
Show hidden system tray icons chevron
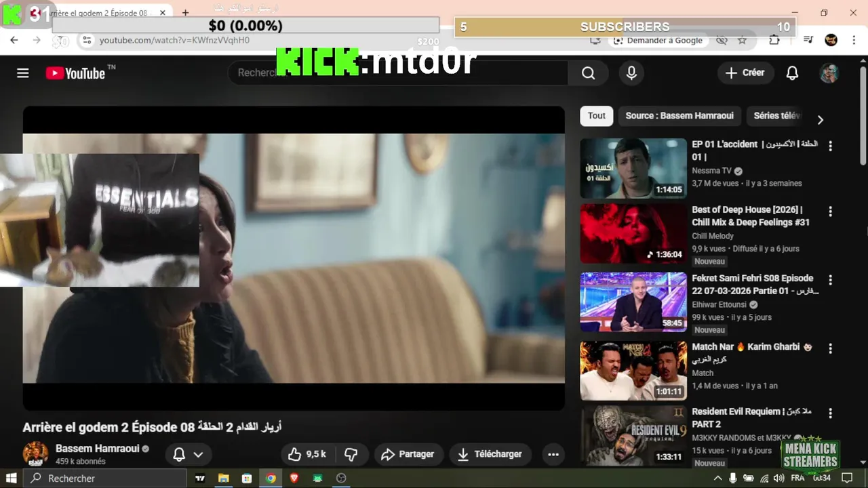tap(717, 478)
